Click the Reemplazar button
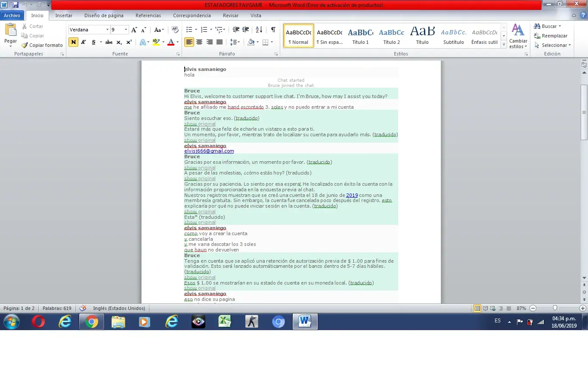This screenshot has height=374, width=588. click(551, 36)
